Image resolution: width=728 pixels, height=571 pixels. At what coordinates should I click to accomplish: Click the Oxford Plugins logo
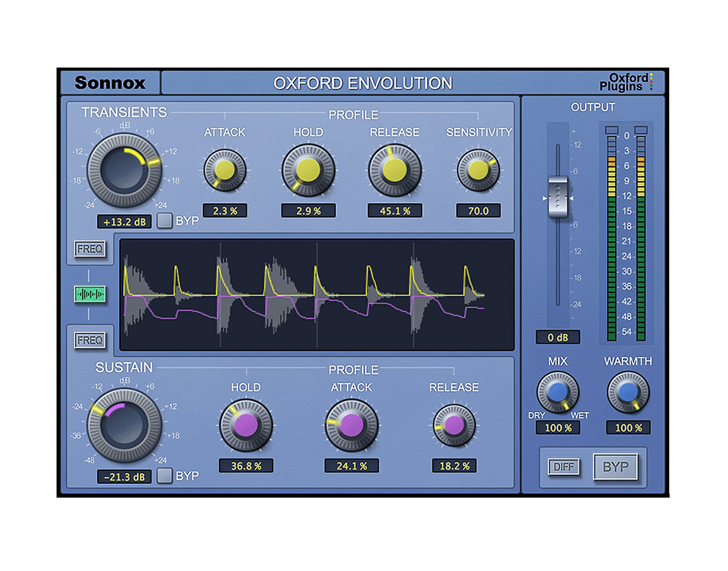coord(629,82)
